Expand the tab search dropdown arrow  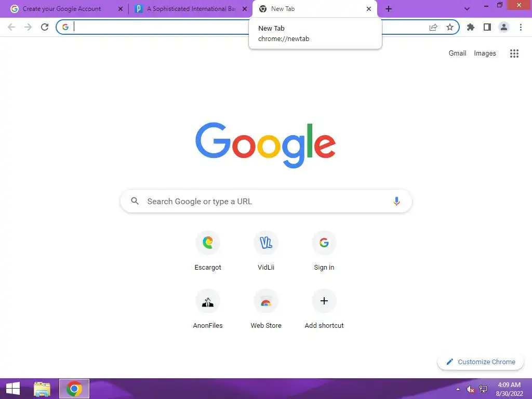[467, 9]
